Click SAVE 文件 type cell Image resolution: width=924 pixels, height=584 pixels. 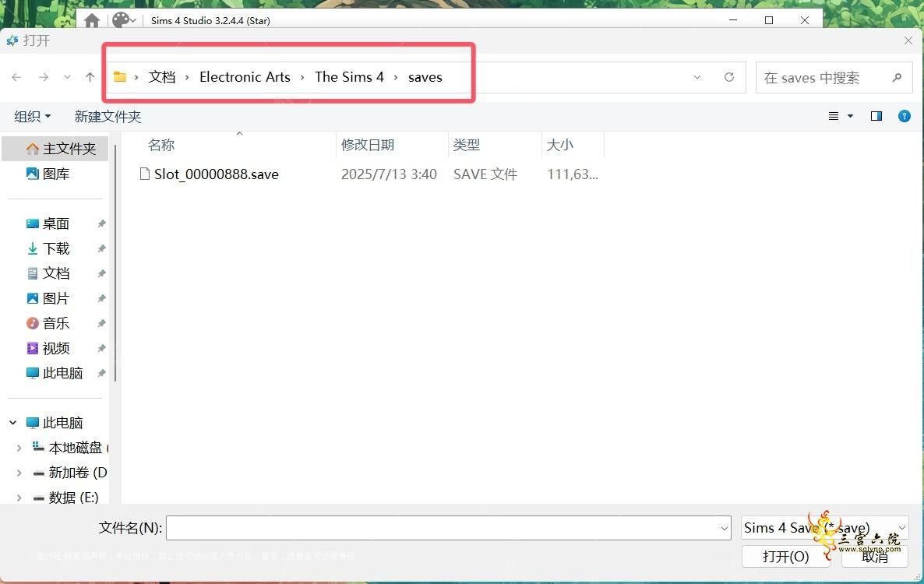[485, 174]
